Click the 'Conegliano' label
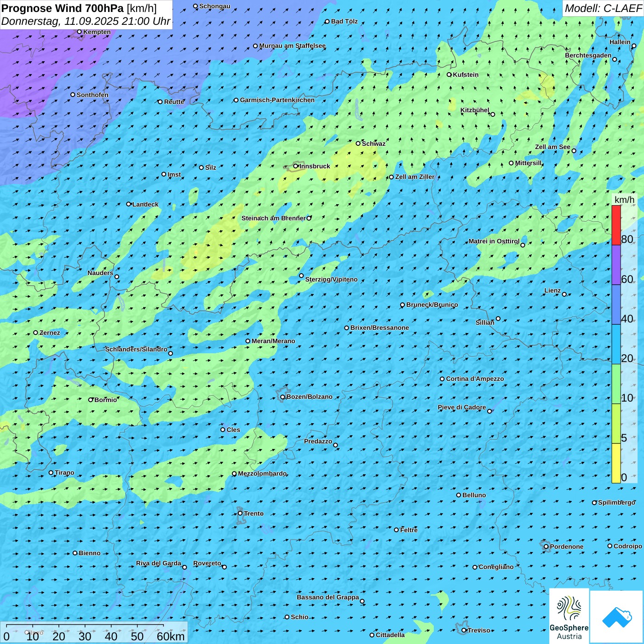 [x=496, y=567]
